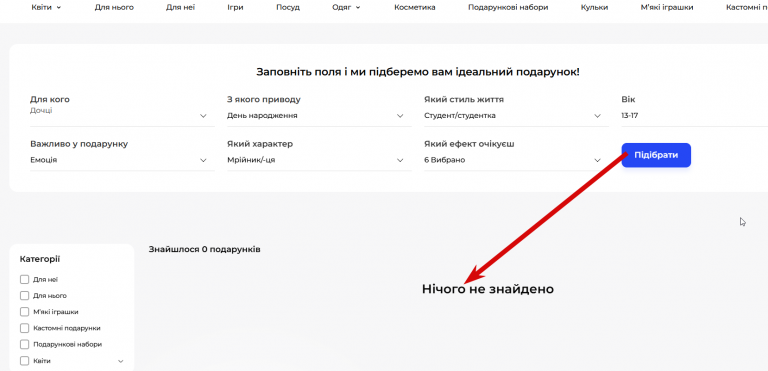This screenshot has width=768, height=371.
Task: Open the З якого приводу dropdown
Action: [x=319, y=116]
